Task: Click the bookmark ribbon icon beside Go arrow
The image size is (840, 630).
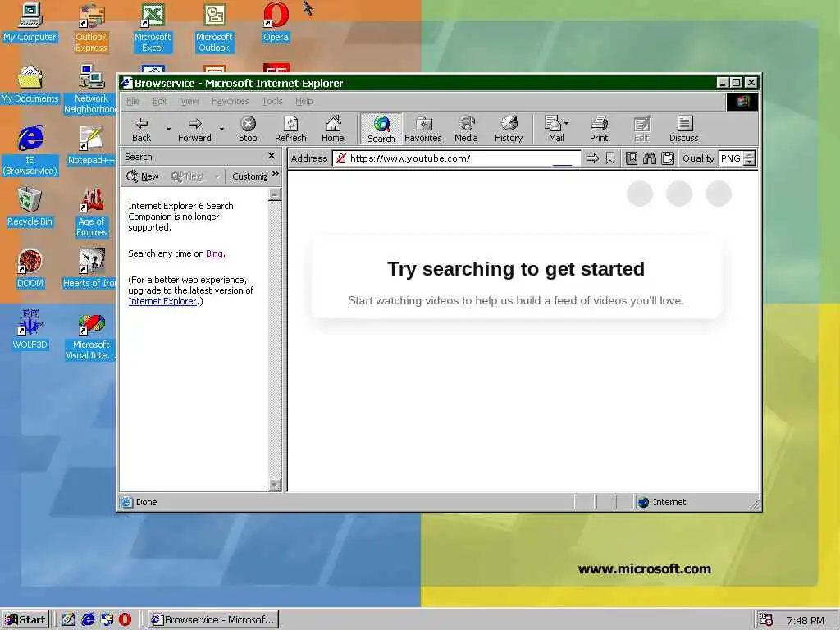Action: point(610,158)
